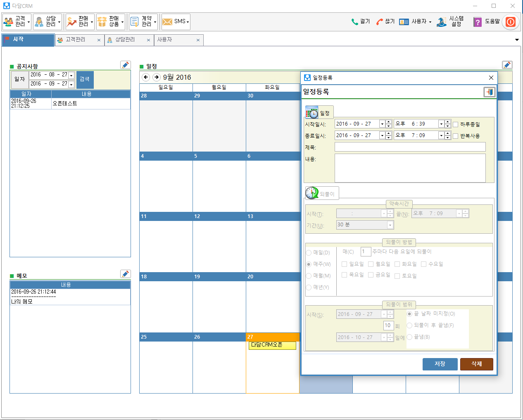The height and width of the screenshot is (420, 523).
Task: Click the 걸기 phone call icon
Action: (355, 21)
